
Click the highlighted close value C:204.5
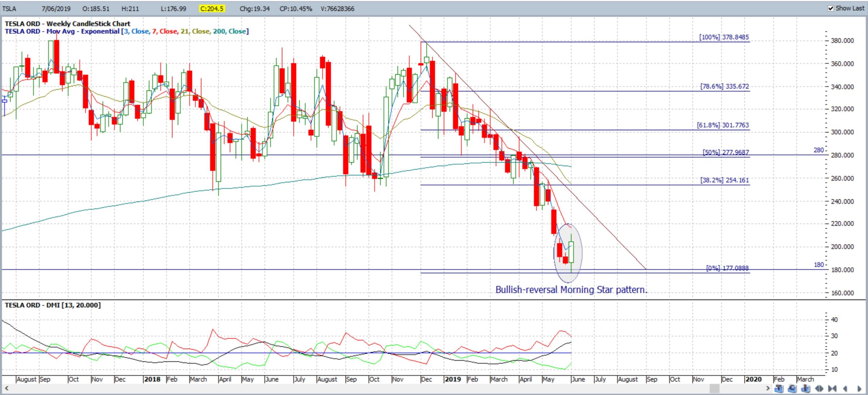pos(212,9)
